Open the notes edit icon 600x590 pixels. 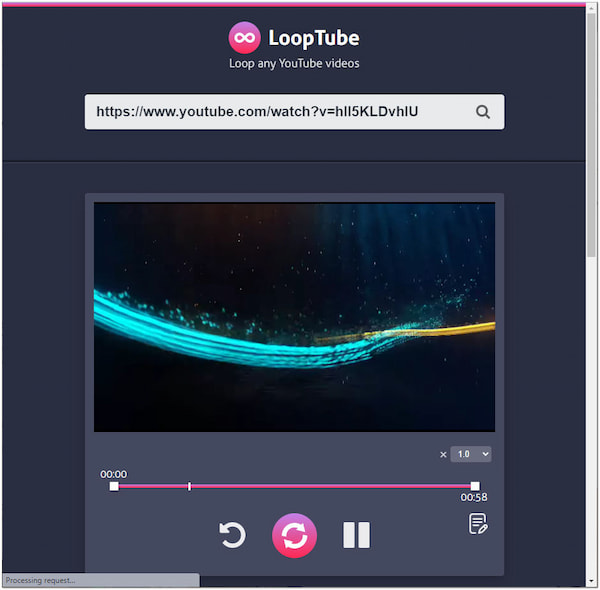click(x=478, y=524)
